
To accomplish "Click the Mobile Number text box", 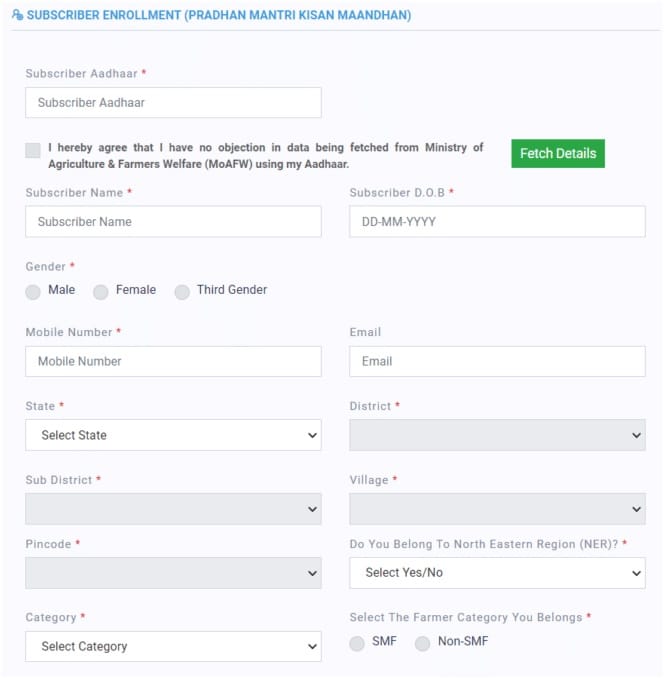I will coord(173,361).
